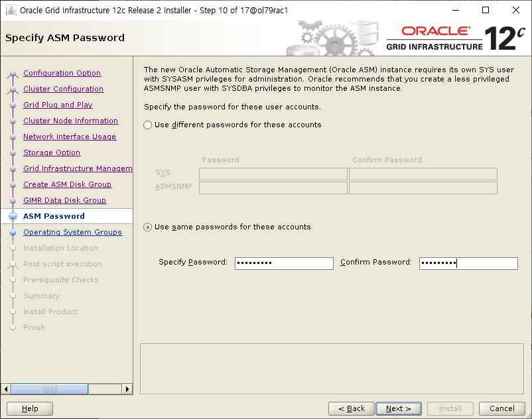Click the Help button
Screen dimensions: 532x419
[x=30, y=408]
